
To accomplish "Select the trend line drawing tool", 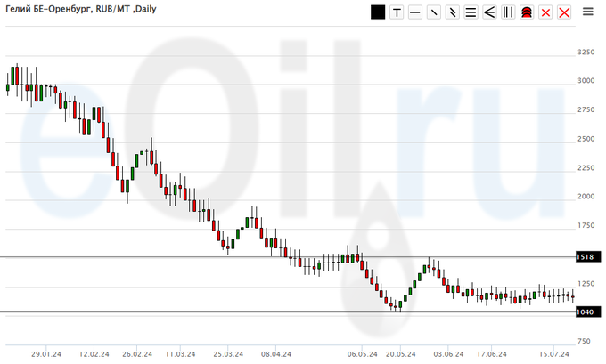I will click(434, 12).
